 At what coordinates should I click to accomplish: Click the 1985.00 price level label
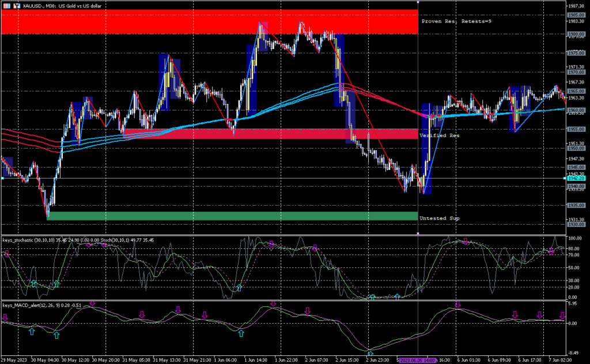(x=576, y=15)
